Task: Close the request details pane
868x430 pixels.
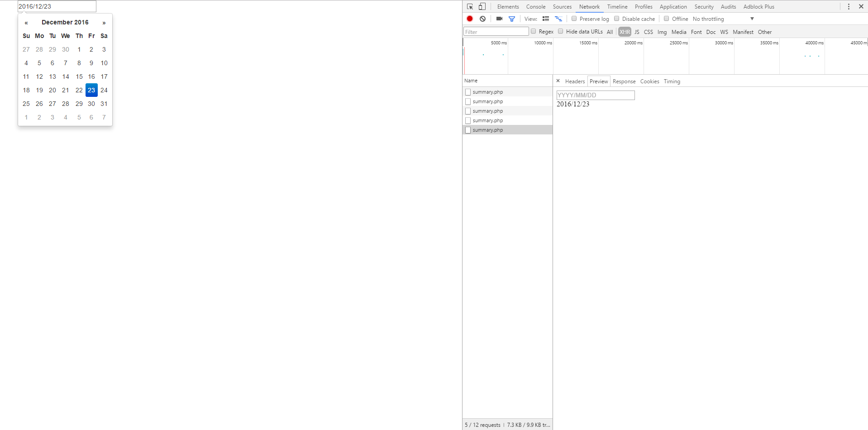Action: coord(558,81)
